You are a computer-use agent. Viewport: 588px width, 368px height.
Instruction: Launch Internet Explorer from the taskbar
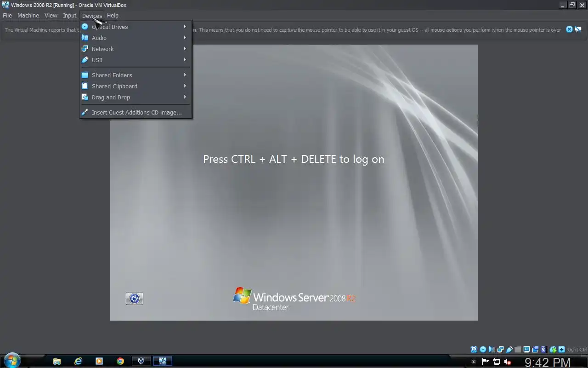78,361
